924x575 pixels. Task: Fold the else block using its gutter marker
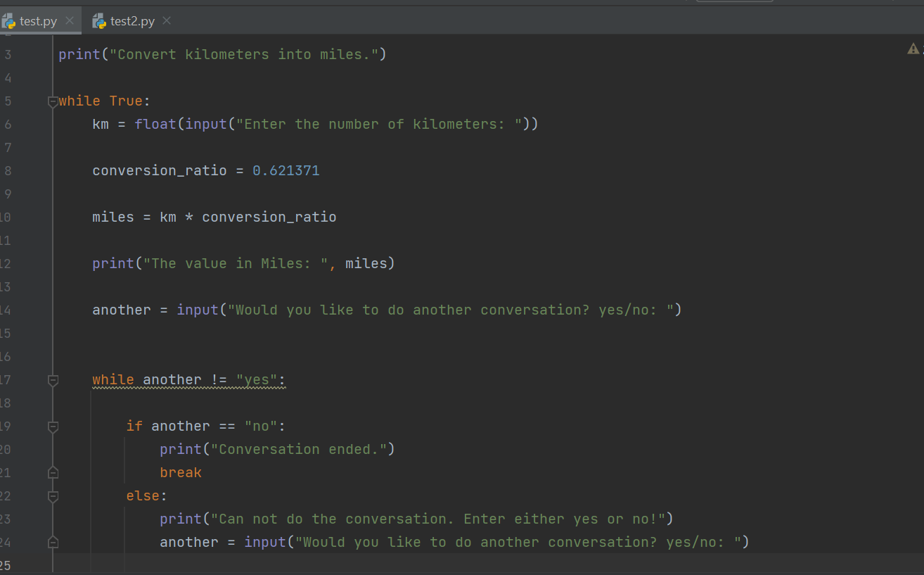tap(53, 496)
